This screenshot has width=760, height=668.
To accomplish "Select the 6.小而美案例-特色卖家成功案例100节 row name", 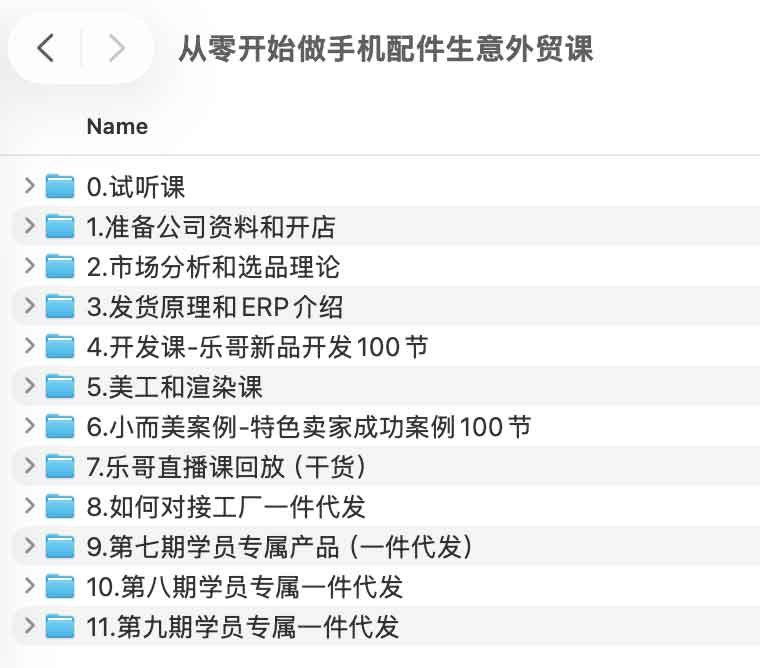I will point(308,427).
